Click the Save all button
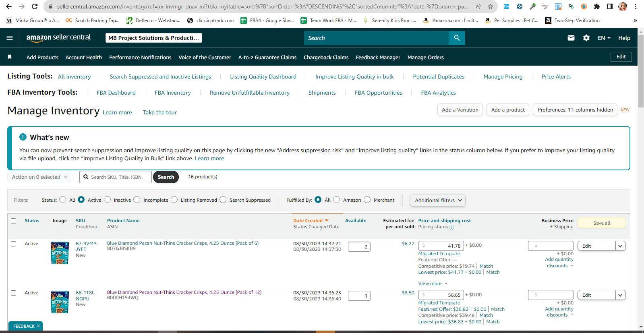The height and width of the screenshot is (333, 644). pyautogui.click(x=602, y=223)
